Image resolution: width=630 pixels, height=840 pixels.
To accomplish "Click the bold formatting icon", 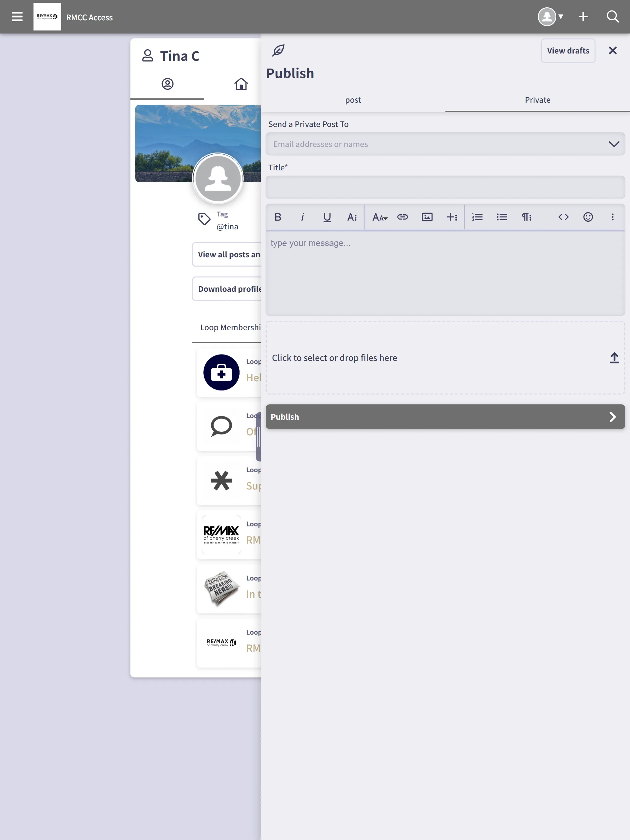I will tap(277, 217).
